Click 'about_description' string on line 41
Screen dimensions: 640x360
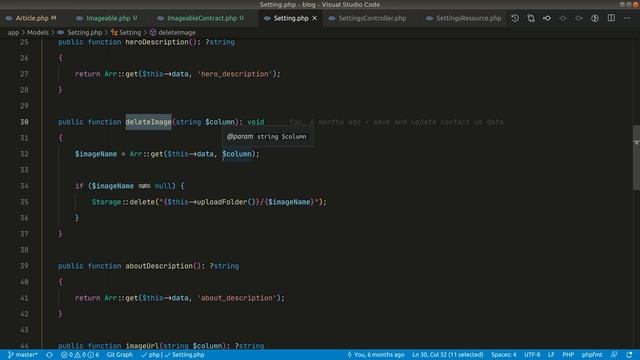tap(237, 298)
